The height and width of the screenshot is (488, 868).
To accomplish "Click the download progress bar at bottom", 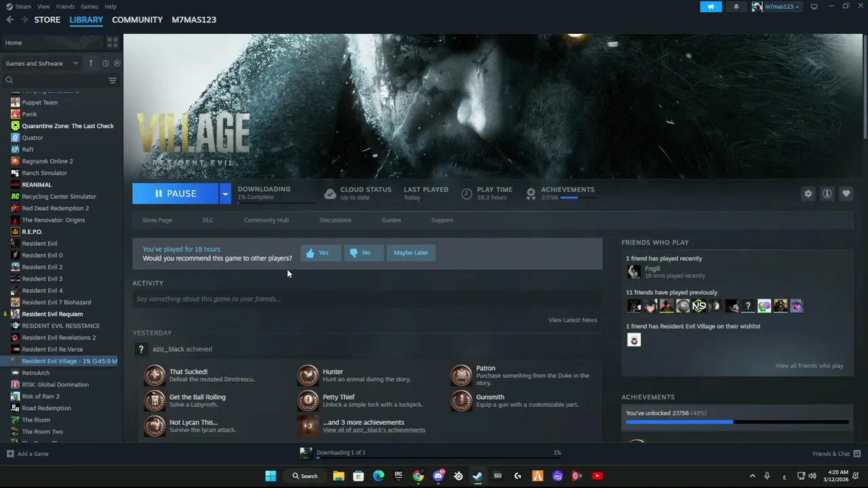I will tap(439, 459).
